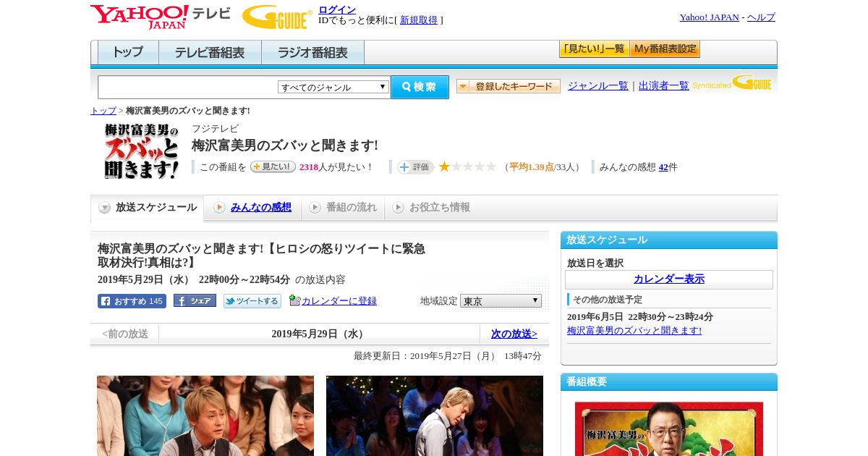Click the お役立ち情報 tab
Image resolution: width=868 pixels, height=456 pixels.
[431, 208]
